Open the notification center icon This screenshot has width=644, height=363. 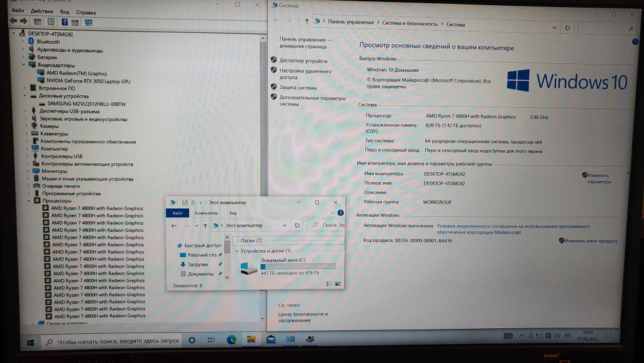coord(609,335)
